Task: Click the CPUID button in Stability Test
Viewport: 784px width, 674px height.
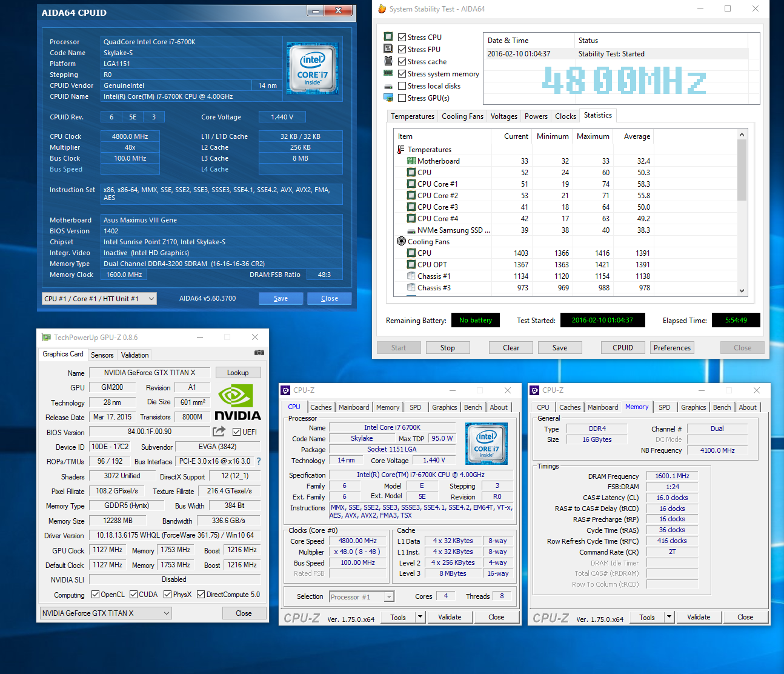Action: coord(623,348)
